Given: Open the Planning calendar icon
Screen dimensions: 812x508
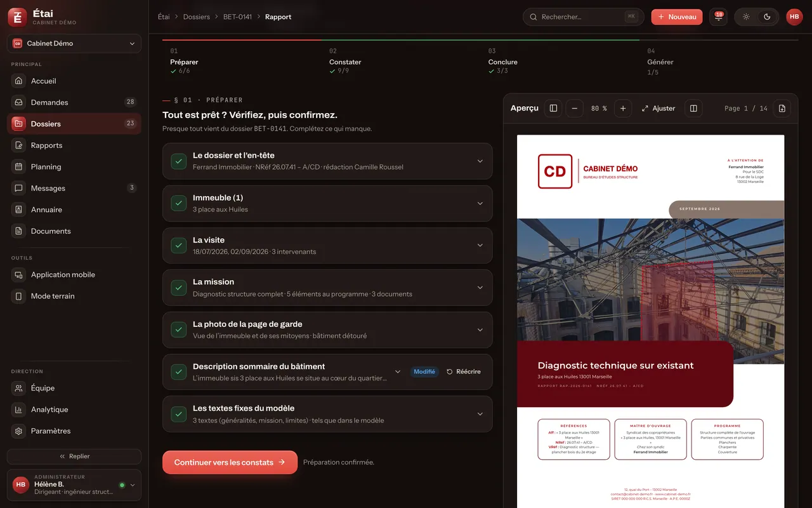Looking at the screenshot, I should click(x=19, y=167).
